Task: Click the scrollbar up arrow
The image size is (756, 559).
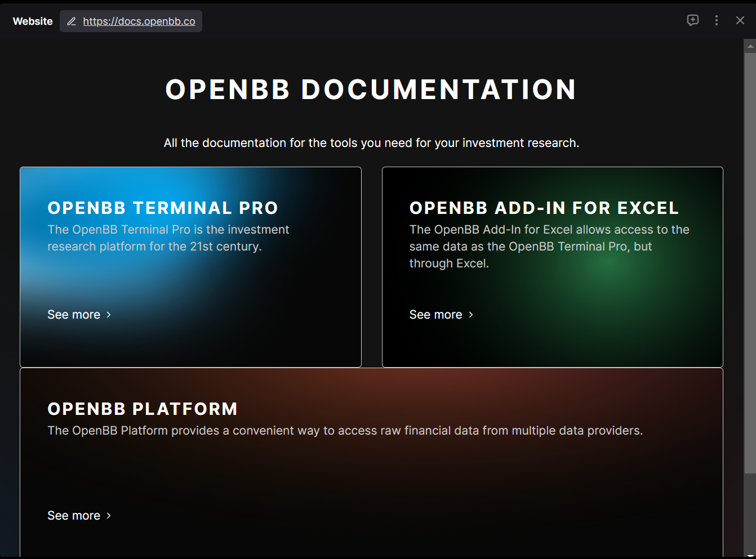Action: click(750, 46)
